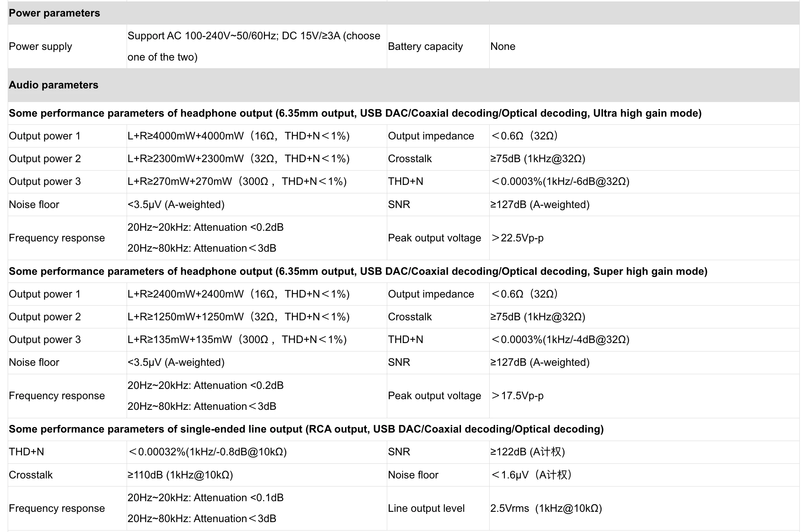Viewport: 806px width, 532px height.
Task: Select the <0.00032% THD+N value
Action: tap(207, 452)
